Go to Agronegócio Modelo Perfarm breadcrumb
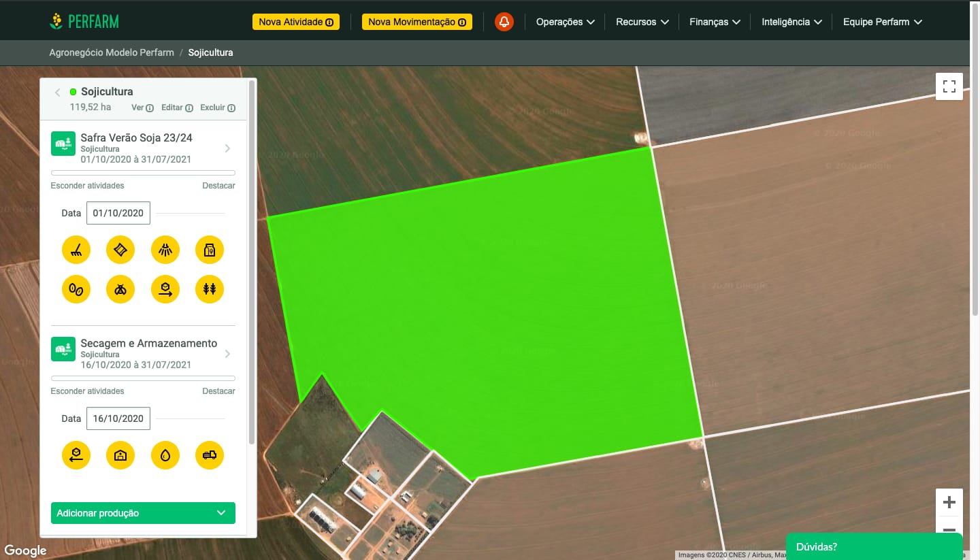980x560 pixels. (112, 52)
